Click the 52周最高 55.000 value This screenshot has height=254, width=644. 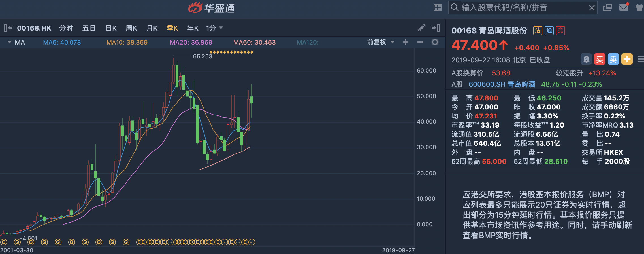click(x=494, y=162)
